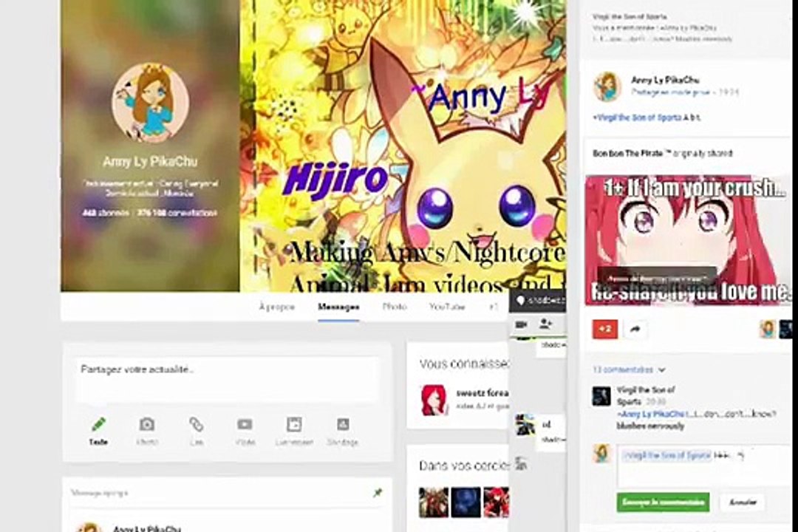Open the +Virgil the Son of Sparta mention link
The height and width of the screenshot is (532, 798).
637,117
